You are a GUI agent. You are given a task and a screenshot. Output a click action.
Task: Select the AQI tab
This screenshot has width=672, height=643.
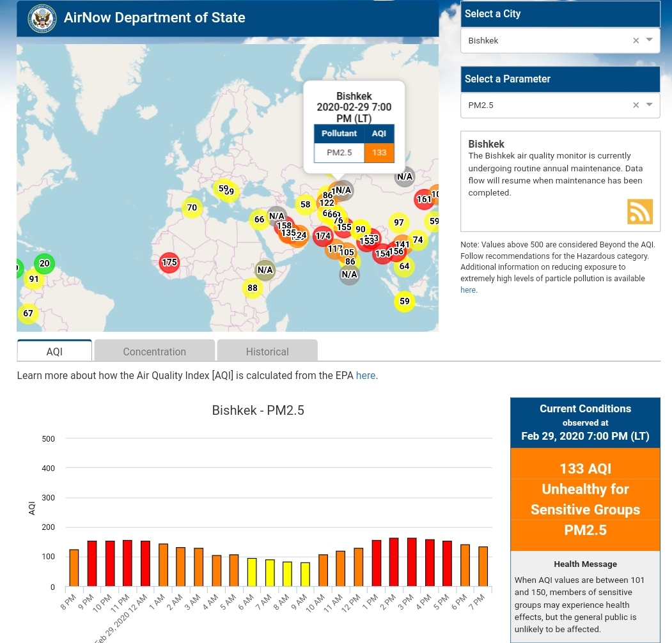click(54, 352)
